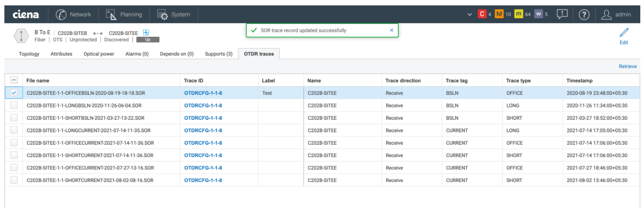This screenshot has height=211, width=644.
Task: Click the Retrieve link
Action: (x=627, y=66)
